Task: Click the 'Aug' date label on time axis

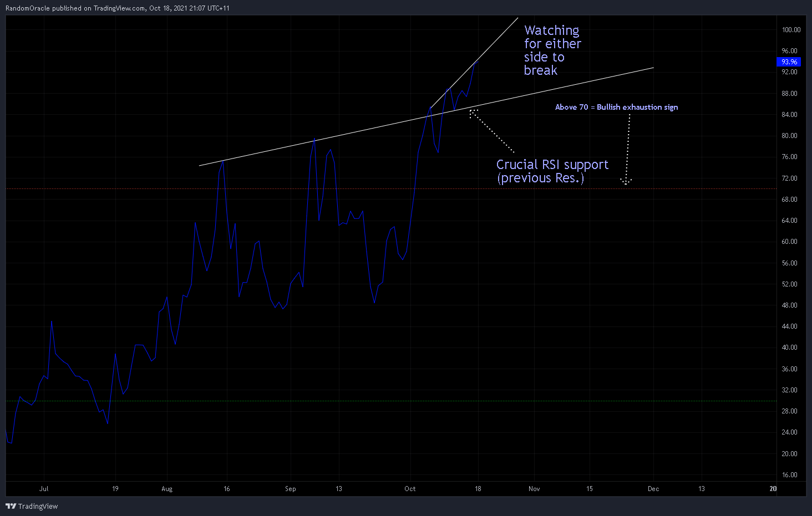Action: coord(167,489)
